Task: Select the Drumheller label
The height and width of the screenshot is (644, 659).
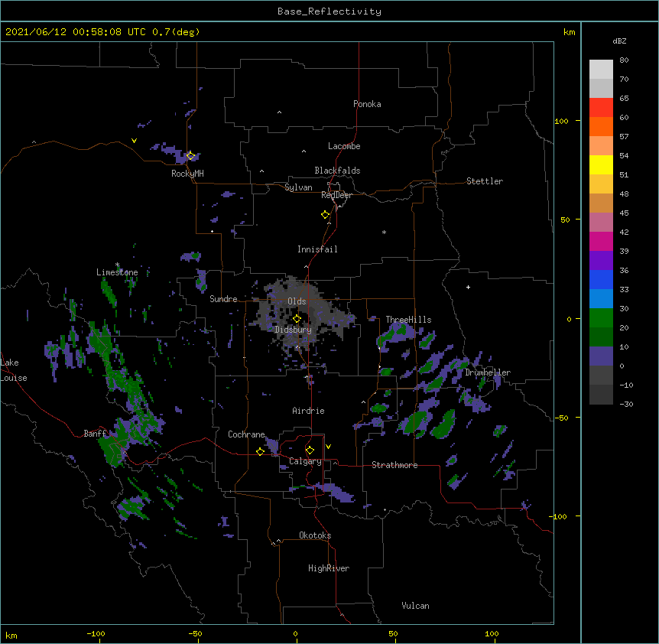Action: [488, 372]
